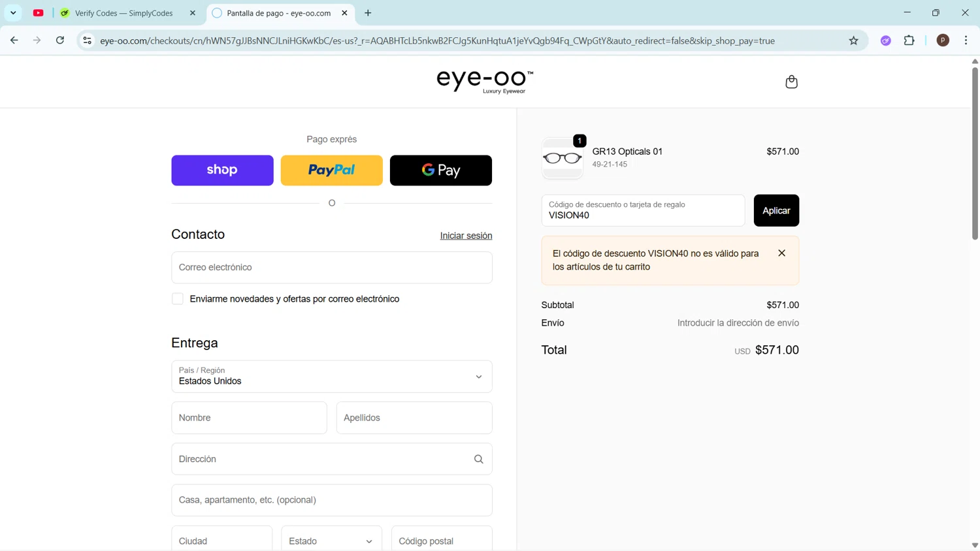This screenshot has width=980, height=551.
Task: Close the Pantalla de pago tab
Action: coord(344,13)
